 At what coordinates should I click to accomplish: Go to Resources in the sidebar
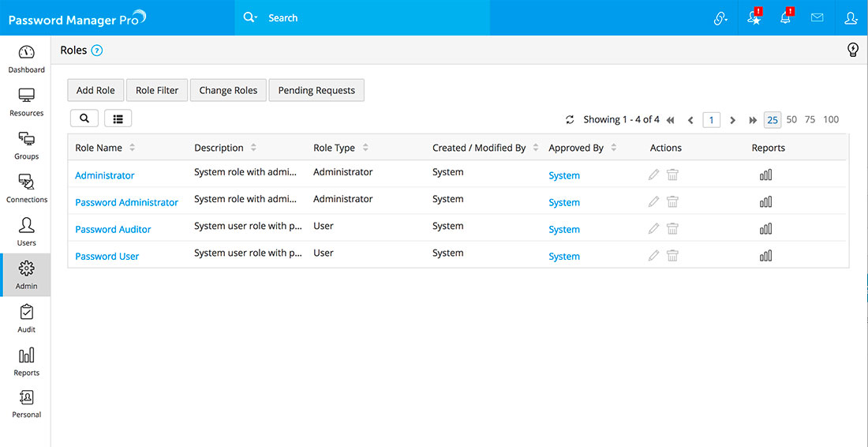(x=26, y=102)
